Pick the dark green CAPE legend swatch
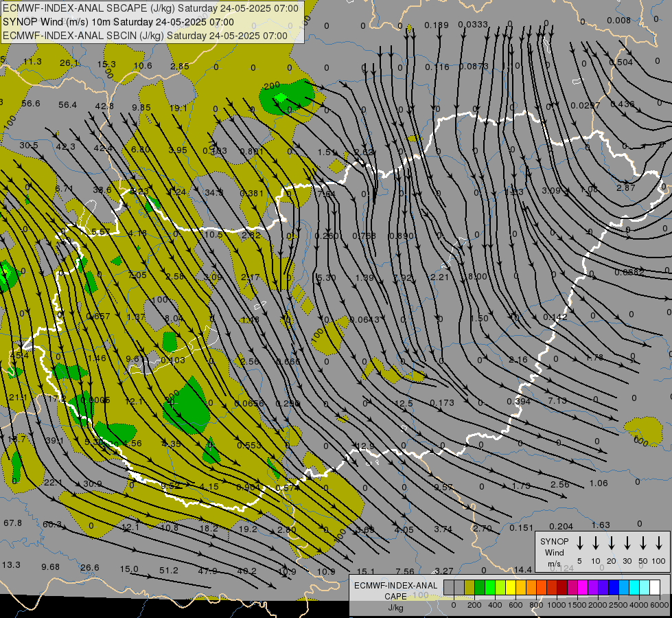 tap(480, 588)
